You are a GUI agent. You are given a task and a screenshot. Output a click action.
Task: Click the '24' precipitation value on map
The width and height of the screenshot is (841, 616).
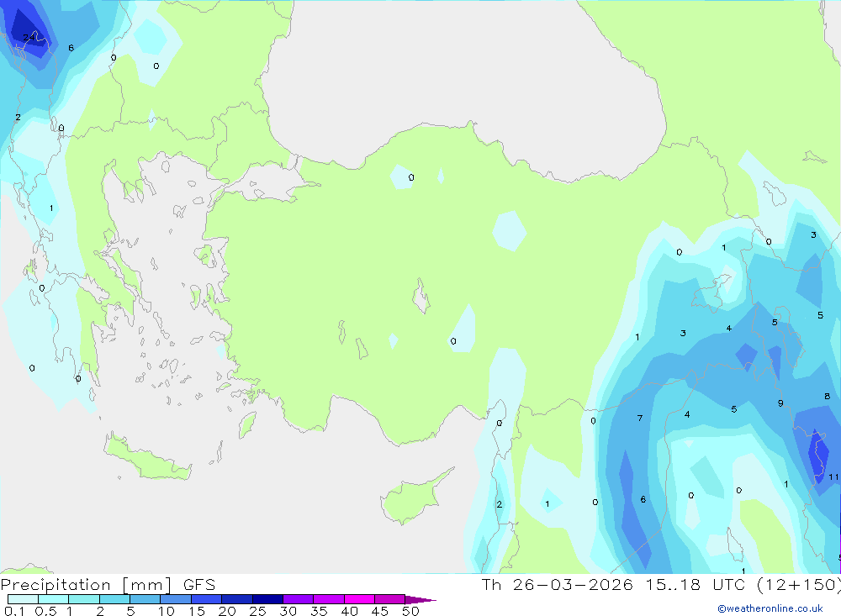(x=29, y=37)
